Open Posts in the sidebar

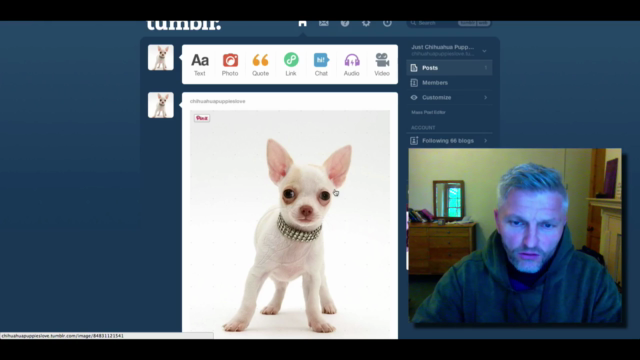click(449, 68)
